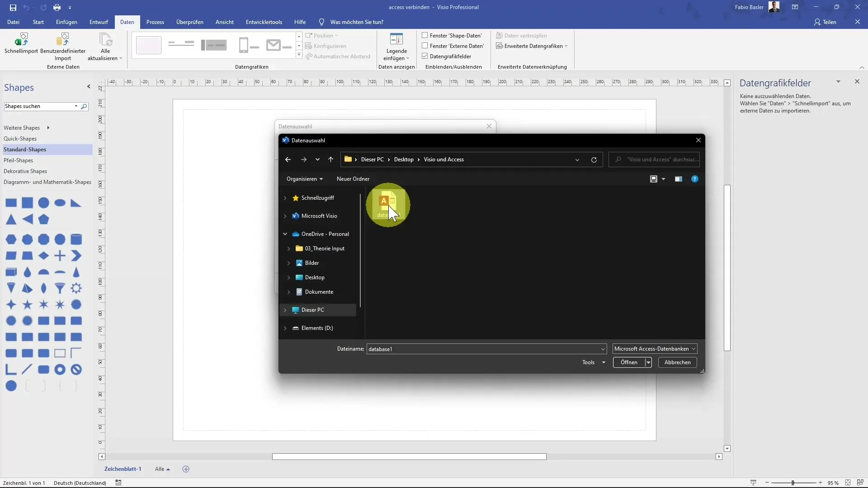This screenshot has height=488, width=868.
Task: Open Erweiterte Datengrafiken
Action: pyautogui.click(x=532, y=46)
